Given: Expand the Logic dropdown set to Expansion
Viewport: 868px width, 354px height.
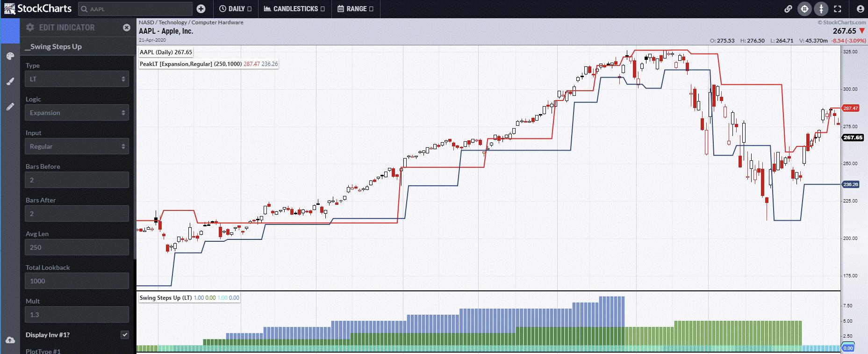Looking at the screenshot, I should tap(77, 113).
